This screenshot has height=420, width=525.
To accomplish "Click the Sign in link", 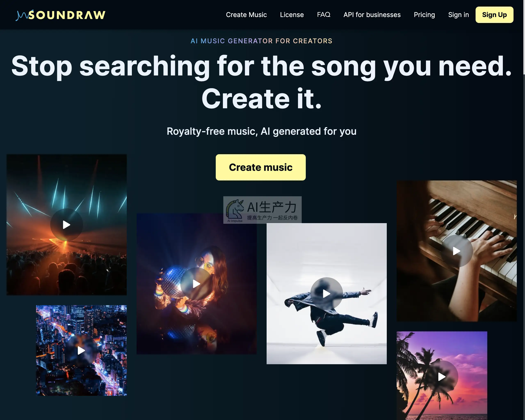I will [458, 15].
